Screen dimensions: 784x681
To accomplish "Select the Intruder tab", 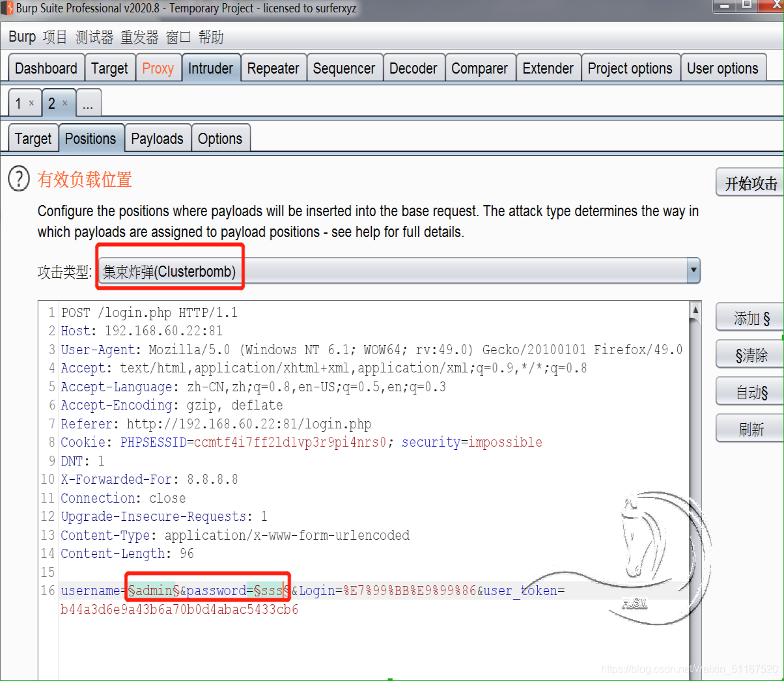I will (x=210, y=68).
